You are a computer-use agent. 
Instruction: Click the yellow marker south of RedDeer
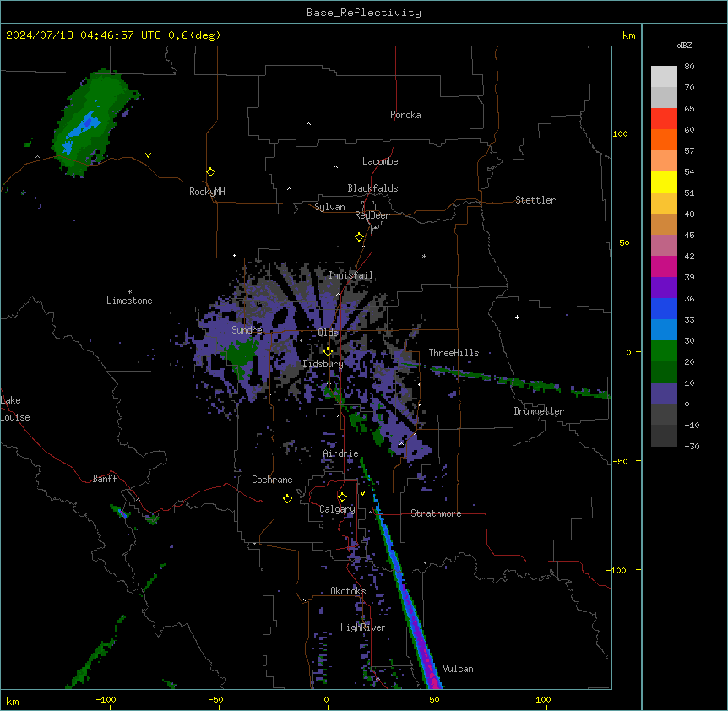point(359,237)
